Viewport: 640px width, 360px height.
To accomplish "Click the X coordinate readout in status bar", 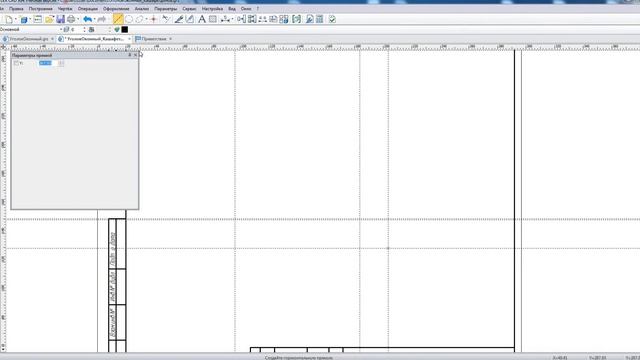I will pos(560,358).
